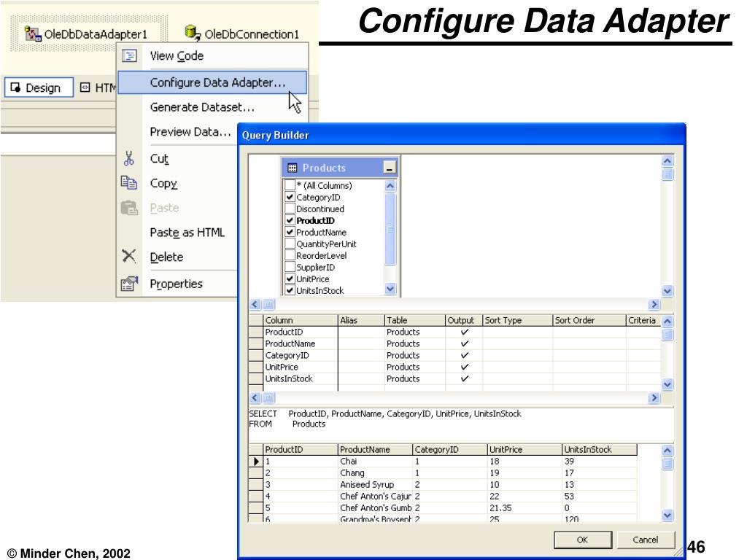Select the Query Builder title bar
Viewport: 747px width, 560px height.
coord(461,135)
